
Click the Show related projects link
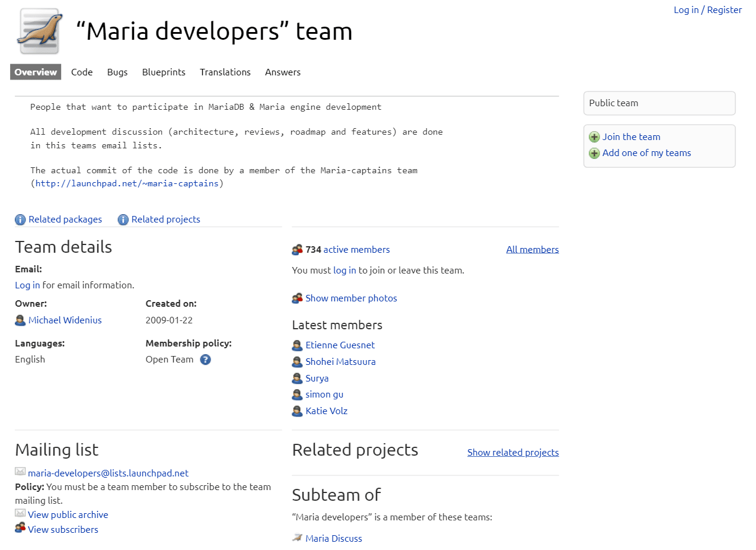[x=512, y=452]
